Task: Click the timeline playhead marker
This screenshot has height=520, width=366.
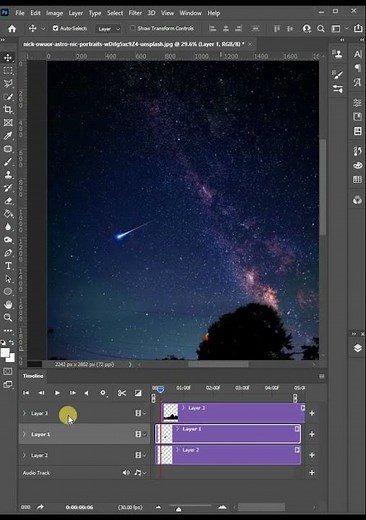Action: [161, 389]
